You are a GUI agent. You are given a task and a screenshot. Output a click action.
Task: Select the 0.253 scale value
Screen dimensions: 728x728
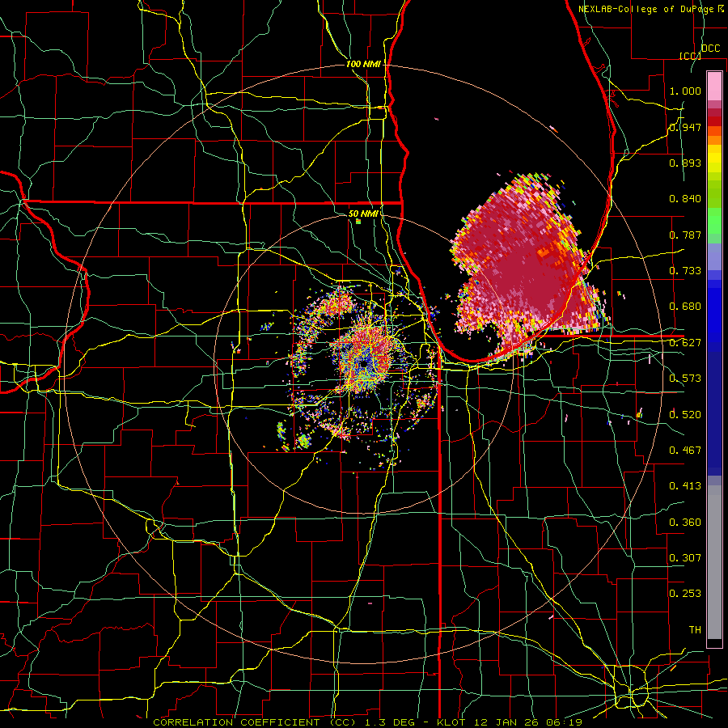(685, 594)
